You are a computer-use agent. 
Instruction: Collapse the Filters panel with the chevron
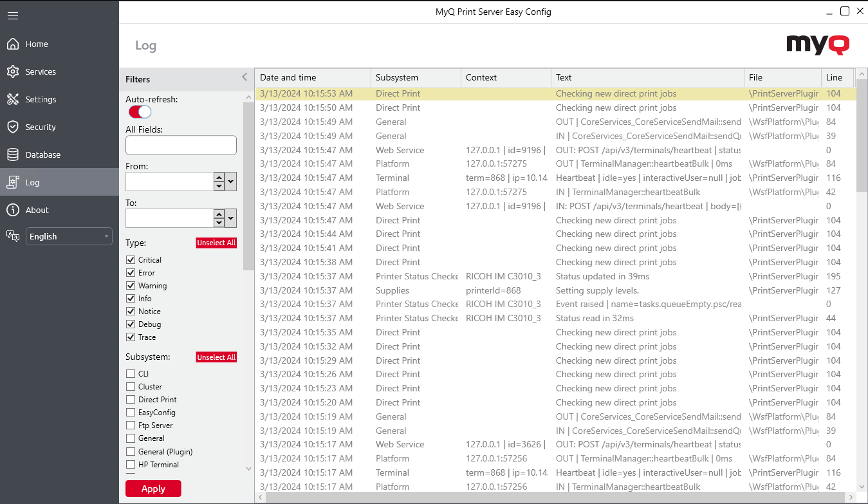244,76
